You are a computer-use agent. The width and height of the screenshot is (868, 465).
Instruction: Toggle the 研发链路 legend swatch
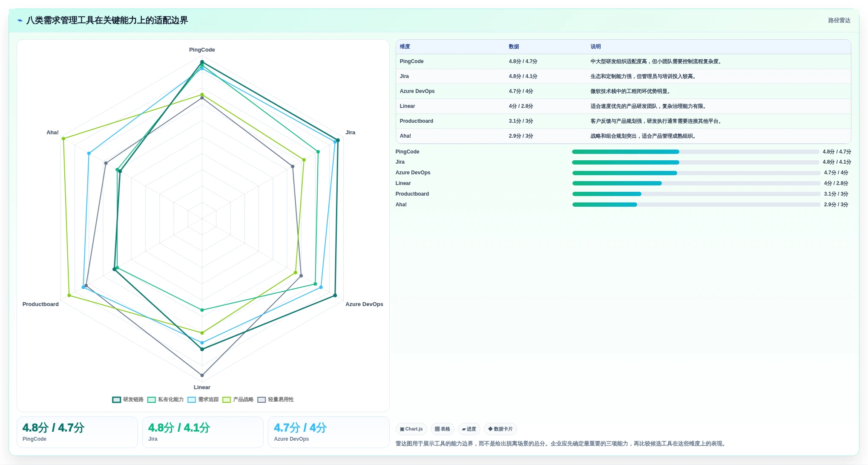point(117,399)
